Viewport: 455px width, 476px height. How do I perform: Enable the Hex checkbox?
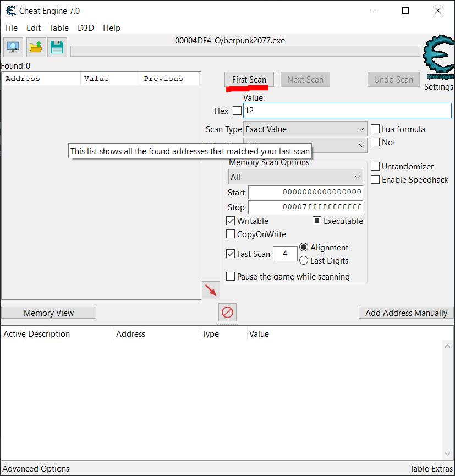[237, 111]
